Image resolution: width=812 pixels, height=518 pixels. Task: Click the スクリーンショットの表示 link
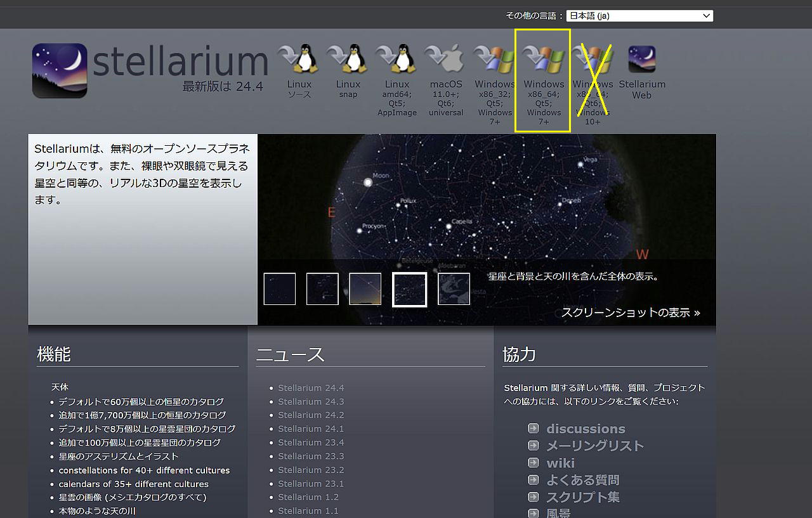tap(631, 313)
